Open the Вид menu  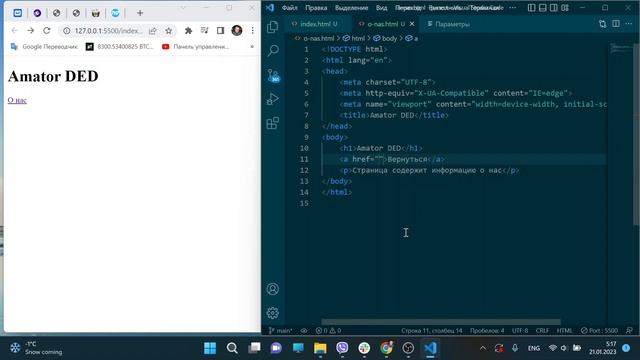tap(381, 8)
